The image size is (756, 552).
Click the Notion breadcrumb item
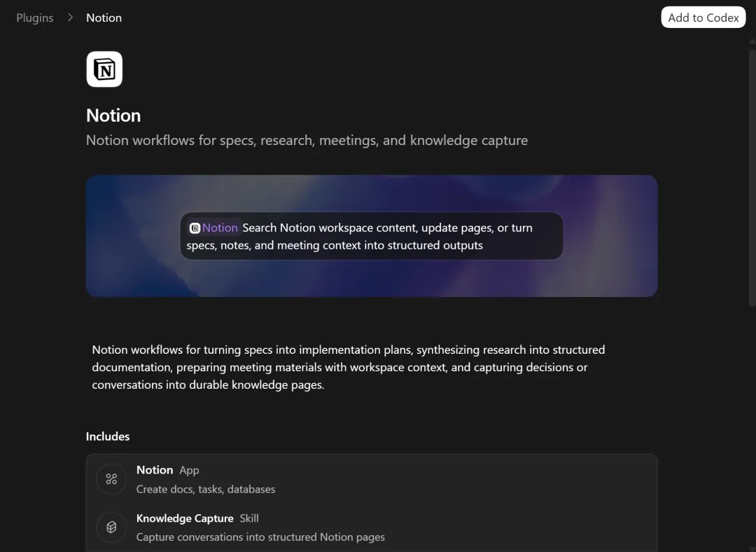104,18
